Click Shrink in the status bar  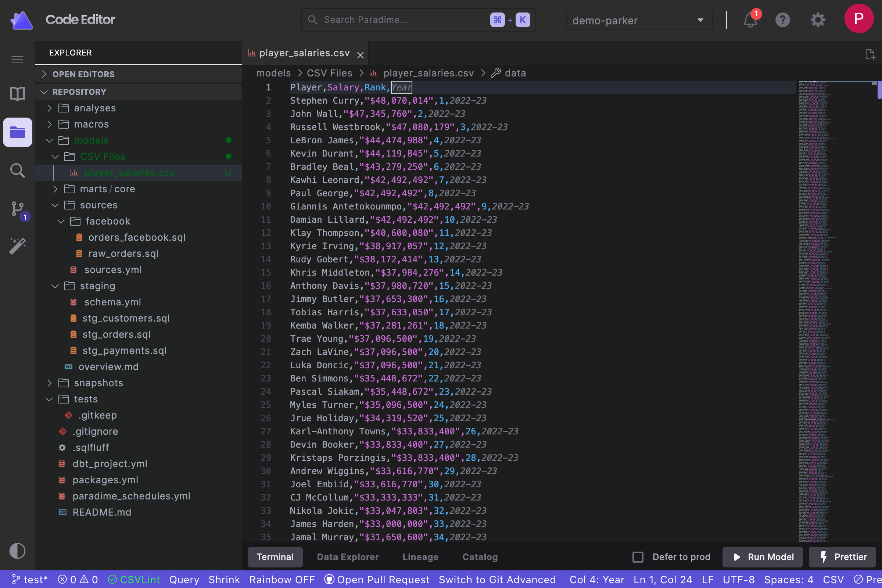pos(224,580)
